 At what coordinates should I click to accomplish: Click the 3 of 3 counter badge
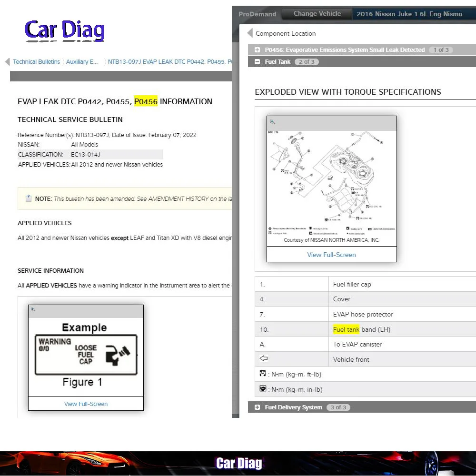[x=338, y=407]
